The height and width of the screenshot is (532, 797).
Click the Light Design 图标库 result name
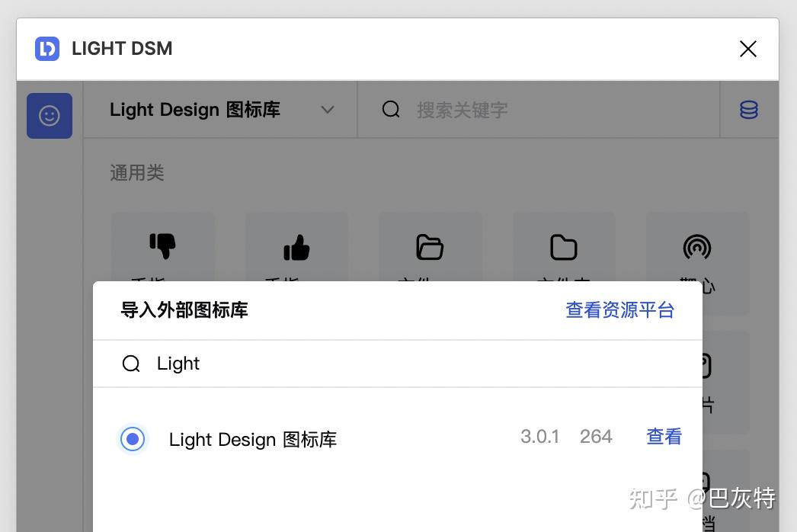[x=253, y=440]
